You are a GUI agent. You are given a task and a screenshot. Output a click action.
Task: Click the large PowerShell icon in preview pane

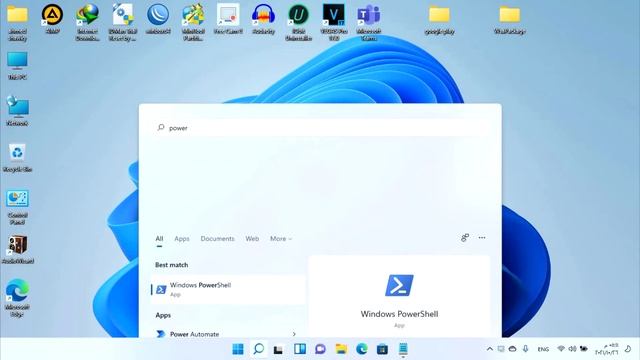tap(399, 285)
